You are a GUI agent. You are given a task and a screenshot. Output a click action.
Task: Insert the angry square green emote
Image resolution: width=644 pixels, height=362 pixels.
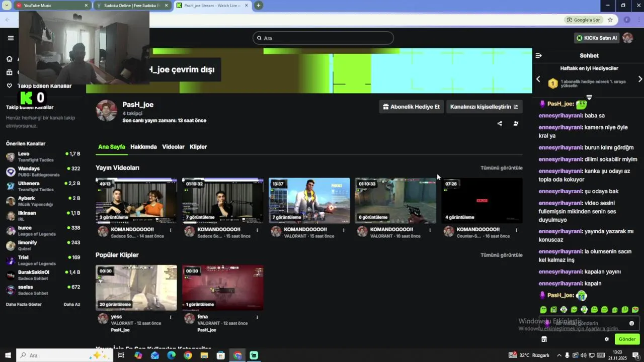point(553,310)
